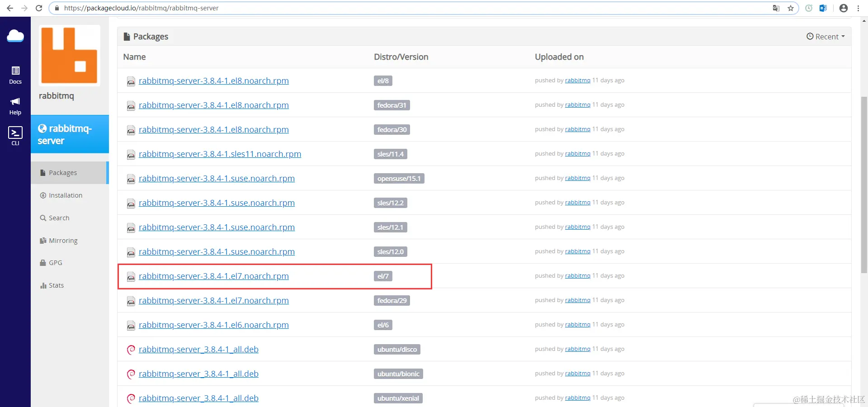Screen dimensions: 868x407
Task: Click the sles/12.2 distro badge
Action: 391,203
